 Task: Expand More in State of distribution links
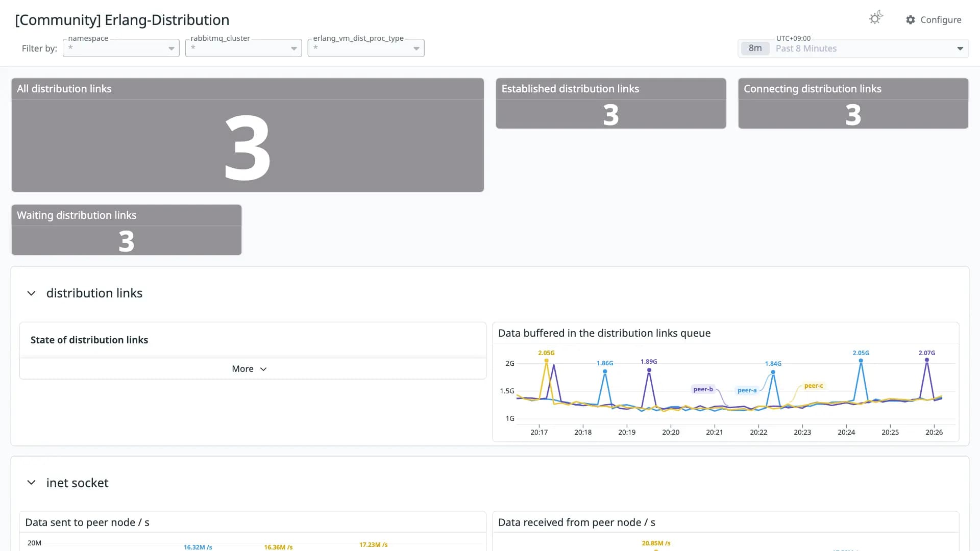pos(250,369)
